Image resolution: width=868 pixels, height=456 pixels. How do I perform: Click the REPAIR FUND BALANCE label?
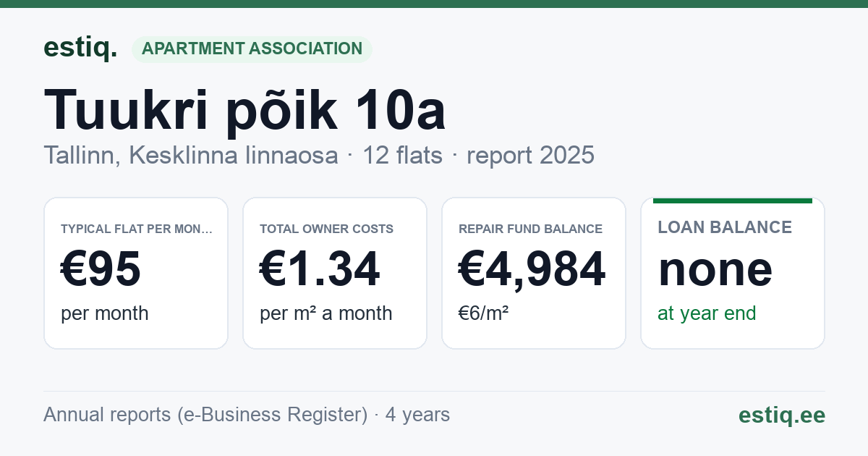pyautogui.click(x=530, y=229)
